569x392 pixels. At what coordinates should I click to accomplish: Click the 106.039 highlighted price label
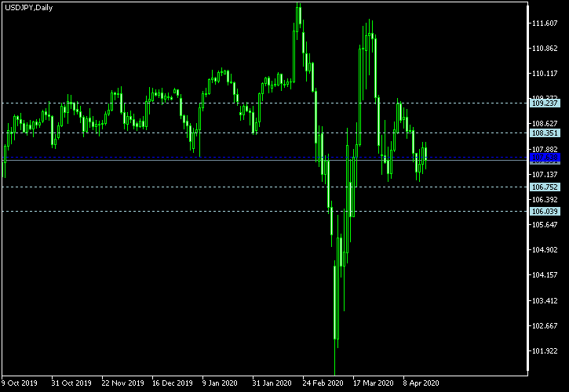tap(545, 212)
